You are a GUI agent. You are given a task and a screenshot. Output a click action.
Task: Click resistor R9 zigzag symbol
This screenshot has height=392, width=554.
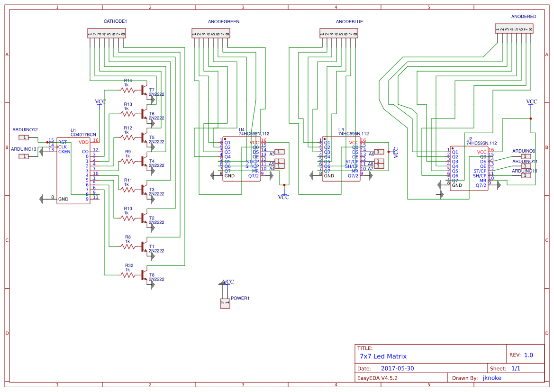(x=127, y=161)
